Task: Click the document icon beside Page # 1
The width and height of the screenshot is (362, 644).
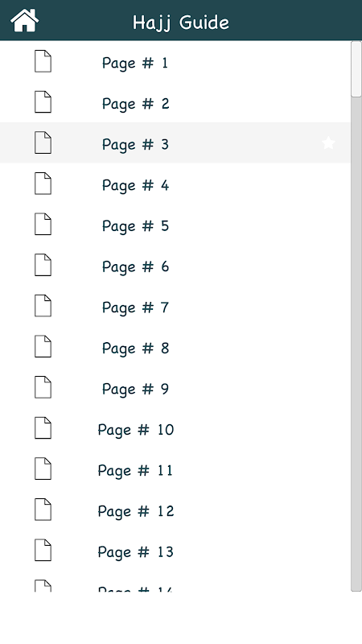Action: 43,61
